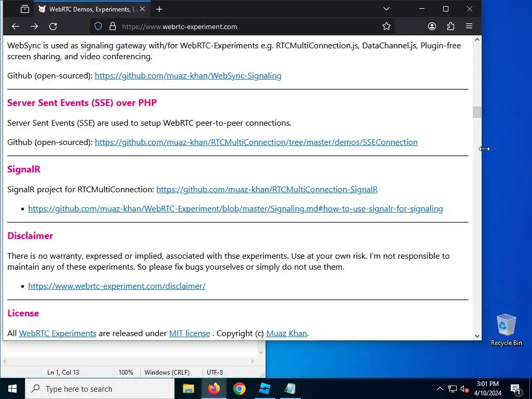Go forward in Firefox history
Screen dimensions: 532x399
coord(34,26)
